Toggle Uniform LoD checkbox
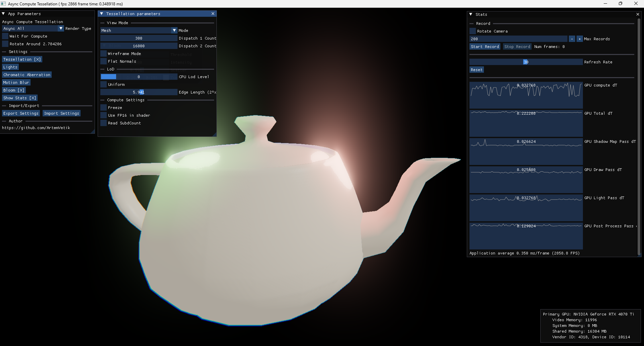 (103, 84)
